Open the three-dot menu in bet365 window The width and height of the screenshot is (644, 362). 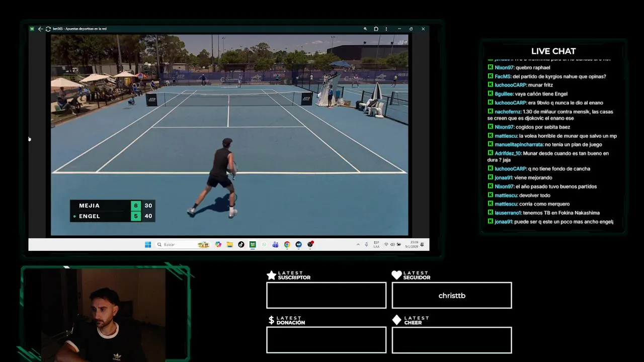(387, 29)
